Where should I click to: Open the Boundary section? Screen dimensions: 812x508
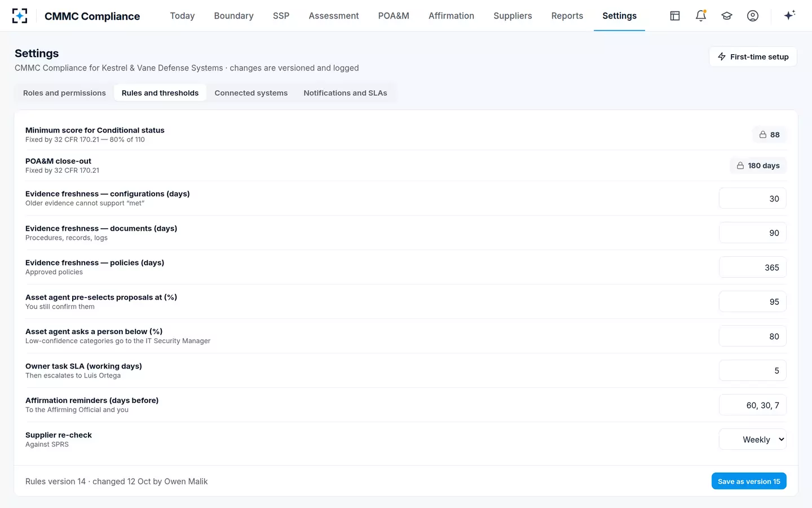click(233, 16)
